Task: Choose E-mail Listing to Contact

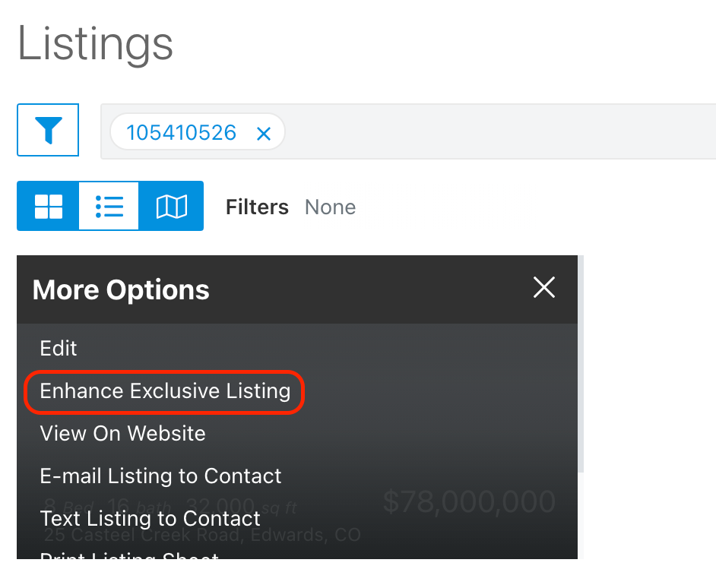Action: click(x=160, y=476)
